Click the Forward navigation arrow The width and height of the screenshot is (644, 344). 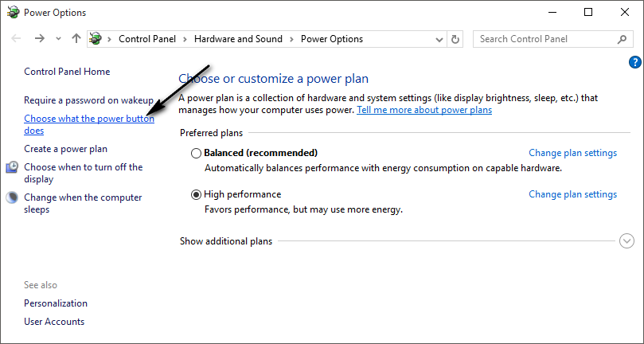pos(39,39)
